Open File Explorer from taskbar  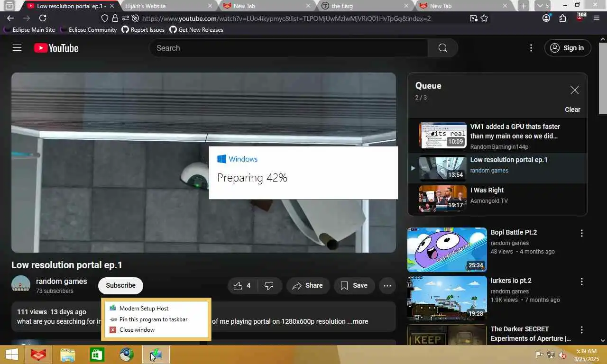coord(68,355)
